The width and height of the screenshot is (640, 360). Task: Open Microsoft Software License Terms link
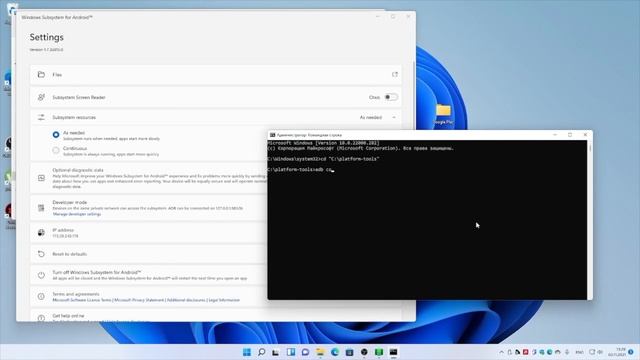coord(82,300)
